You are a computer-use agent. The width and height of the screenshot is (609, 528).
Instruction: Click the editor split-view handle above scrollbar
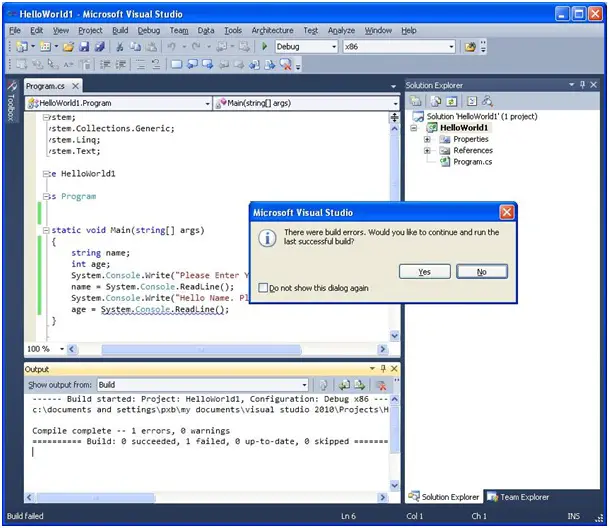tap(394, 117)
